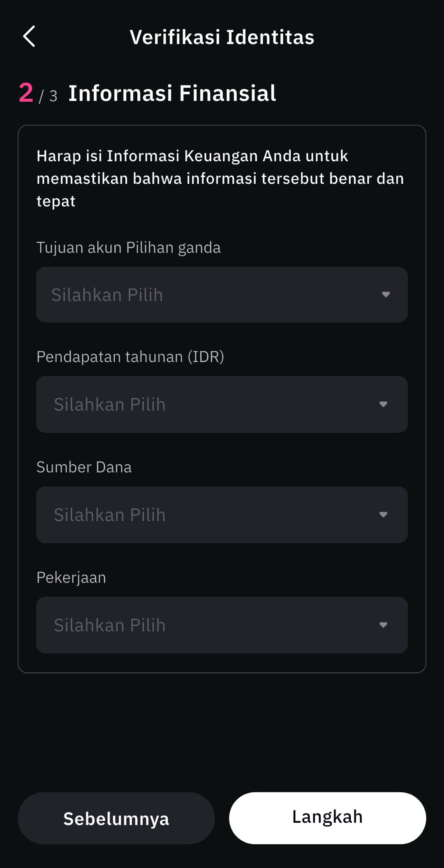
Task: Click the Tujuan akun dropdown arrow
Action: [386, 295]
